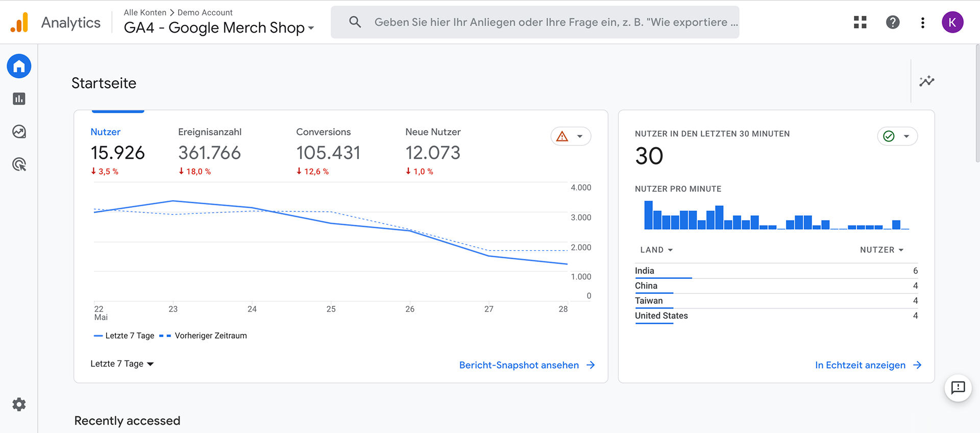Click the arrow next to Bericht-Snapshot ansehen
This screenshot has height=433, width=980.
click(591, 365)
